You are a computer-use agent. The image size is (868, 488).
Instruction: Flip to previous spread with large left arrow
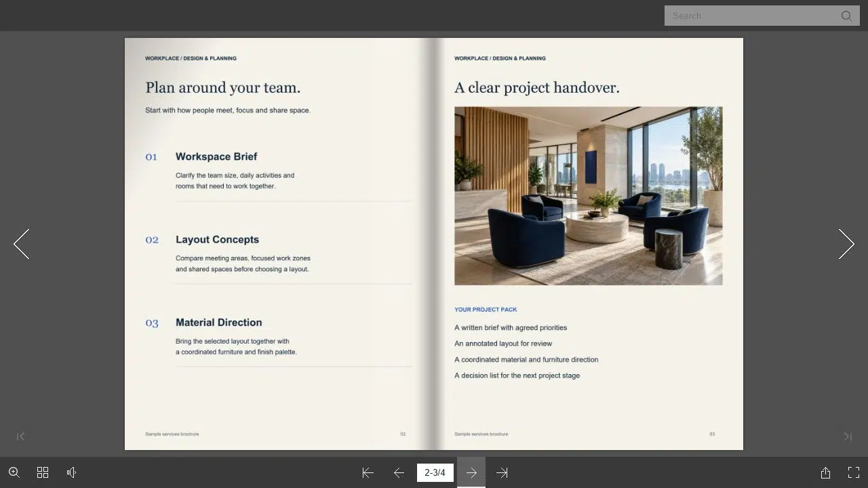coord(22,244)
